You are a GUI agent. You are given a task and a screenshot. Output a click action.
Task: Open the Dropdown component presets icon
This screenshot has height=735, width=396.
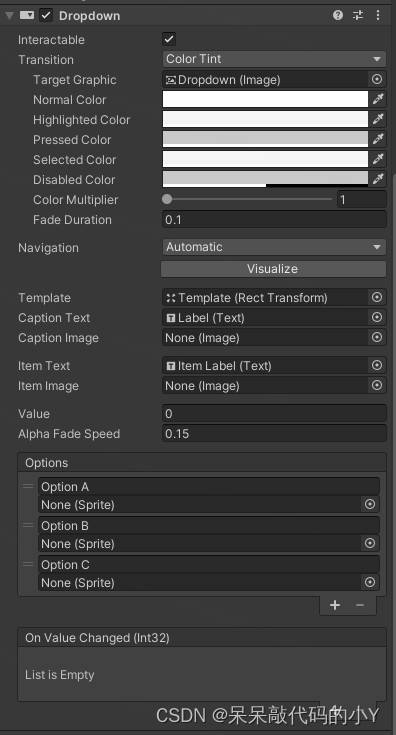pos(358,15)
